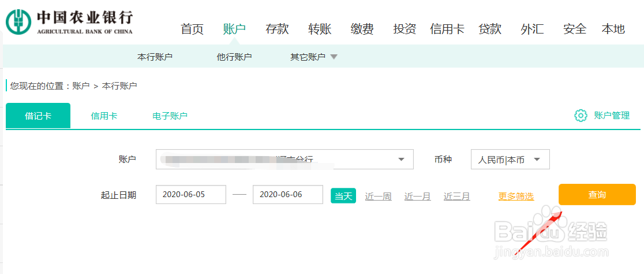
Task: Open the 本地 menu
Action: (x=613, y=29)
